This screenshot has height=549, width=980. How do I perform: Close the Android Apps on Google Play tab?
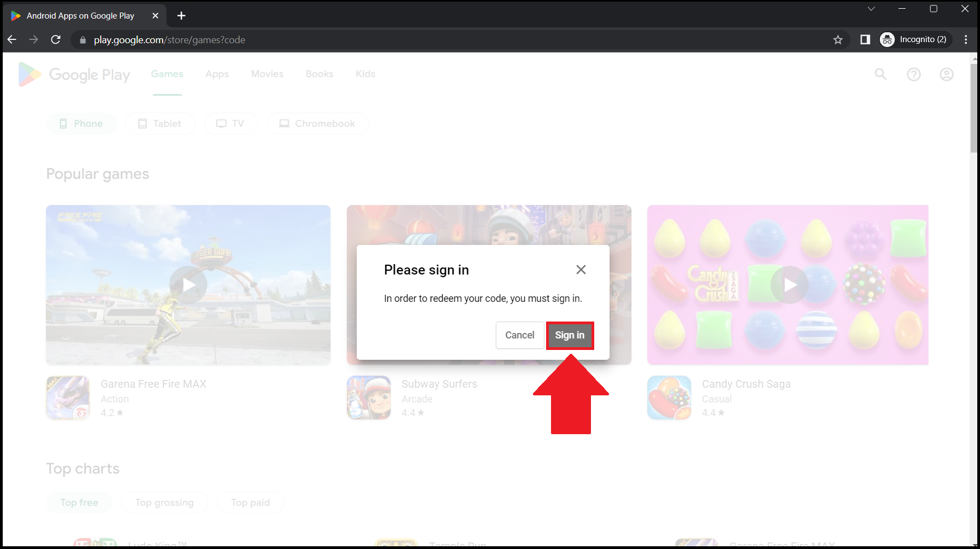pos(155,16)
